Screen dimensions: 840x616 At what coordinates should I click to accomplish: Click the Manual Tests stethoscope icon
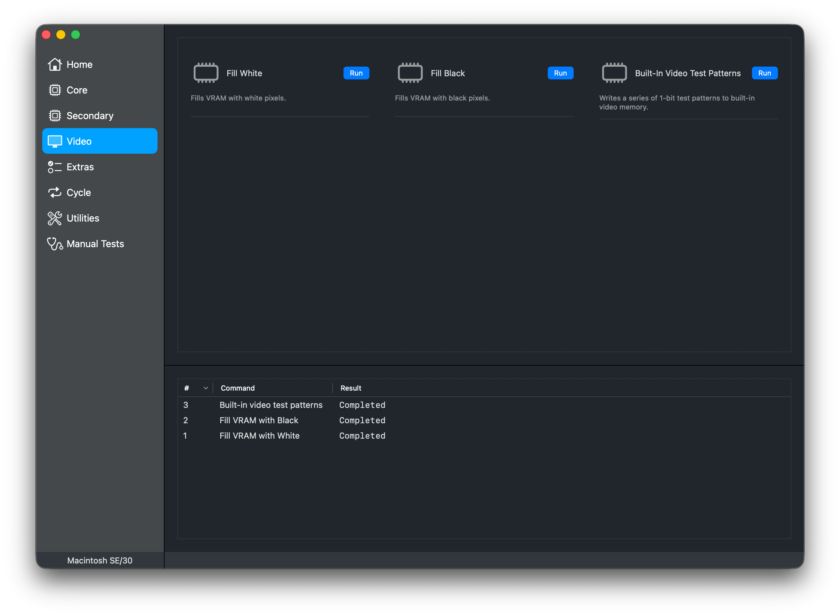pos(54,244)
